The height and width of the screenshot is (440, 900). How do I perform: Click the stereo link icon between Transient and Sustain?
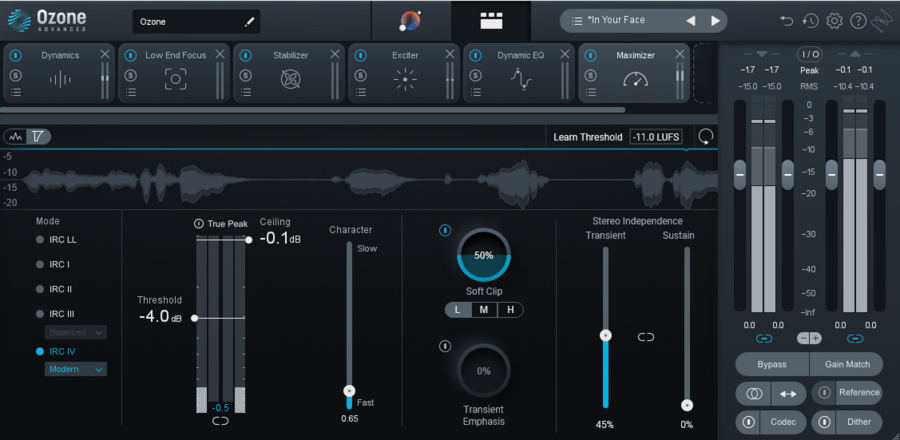tap(645, 337)
